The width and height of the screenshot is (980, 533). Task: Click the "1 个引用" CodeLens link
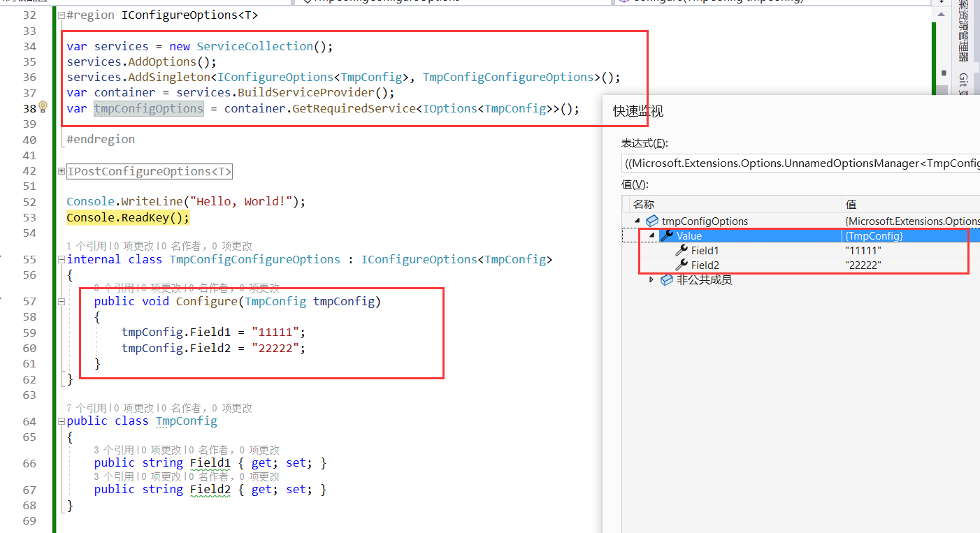pyautogui.click(x=87, y=246)
